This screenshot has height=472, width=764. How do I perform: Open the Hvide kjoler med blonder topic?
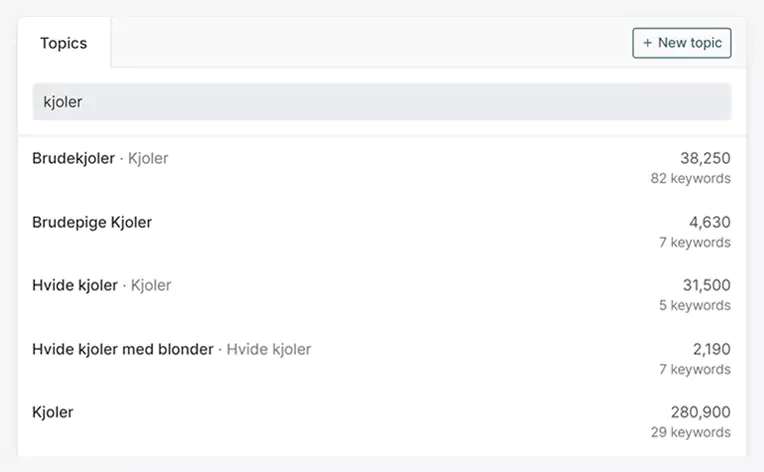pos(123,349)
